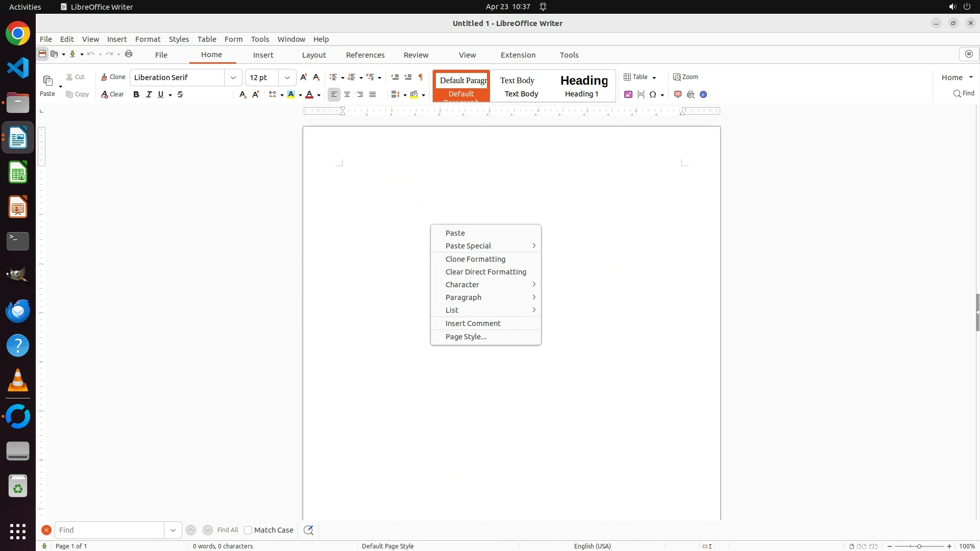The image size is (980, 551).
Task: Choose Page Style... from context menu
Action: click(x=466, y=337)
